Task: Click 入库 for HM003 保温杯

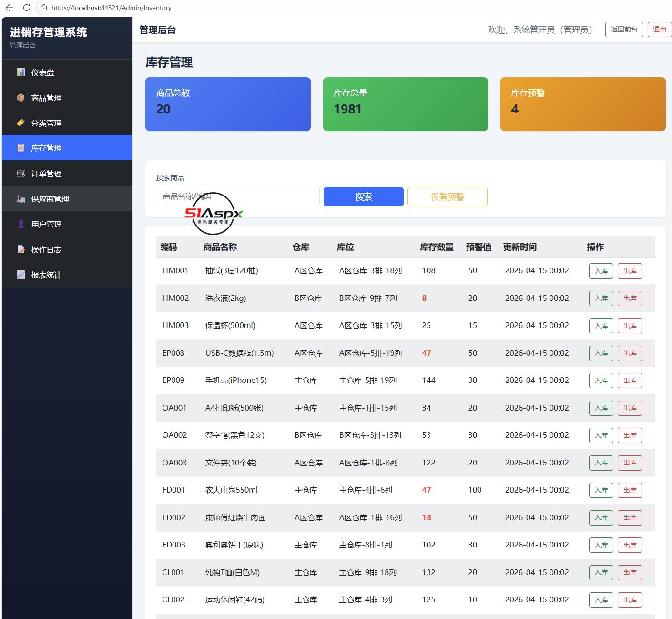Action: [601, 326]
